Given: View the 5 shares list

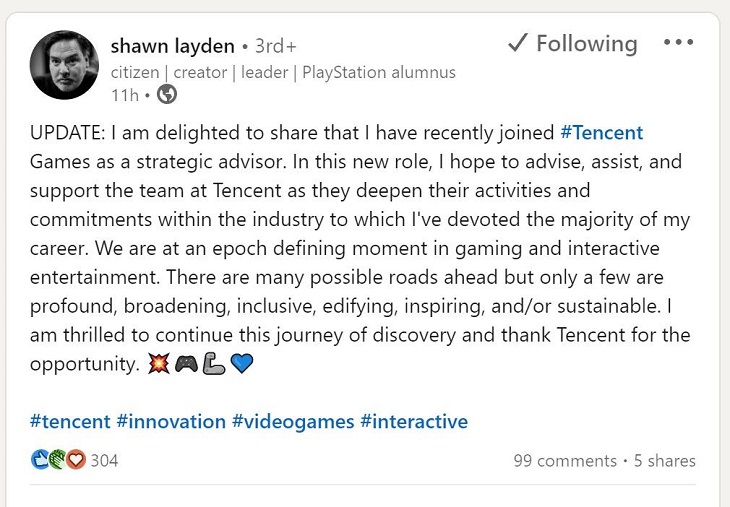Looking at the screenshot, I should point(665,461).
